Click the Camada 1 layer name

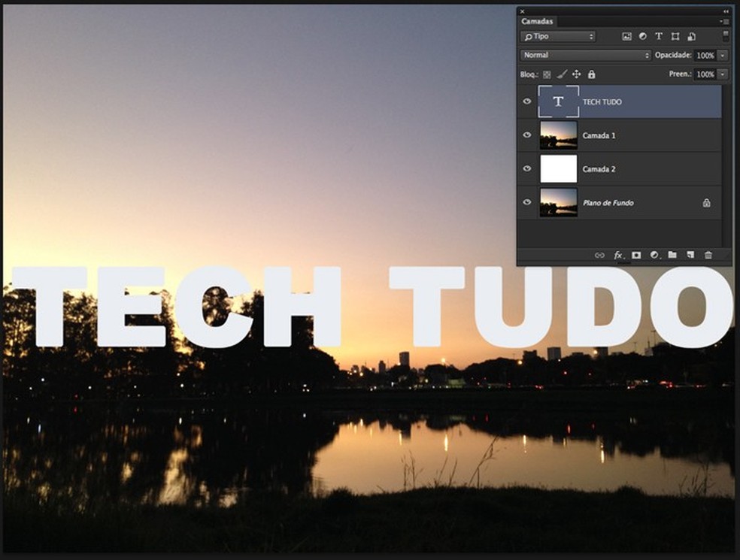[599, 135]
